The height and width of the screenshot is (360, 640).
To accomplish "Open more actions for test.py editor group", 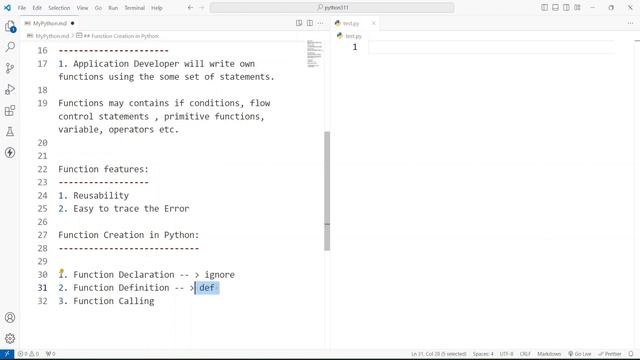I will click(x=631, y=23).
